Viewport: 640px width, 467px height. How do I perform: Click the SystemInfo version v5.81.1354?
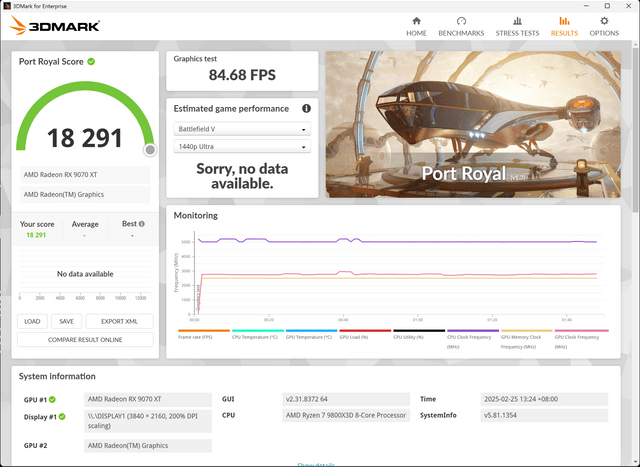[x=544, y=415]
